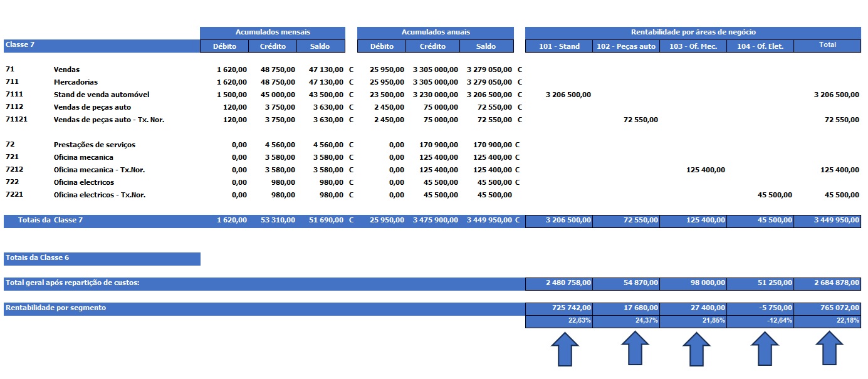Select the Stand de venda automóvel account row
This screenshot has height=379, width=868.
[x=101, y=95]
